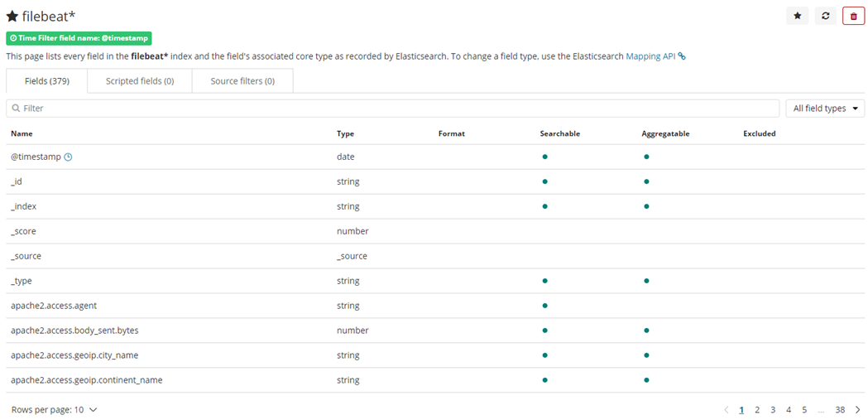Screen dimensions: 868x420
Task: Focus the Filter input field
Action: 393,109
